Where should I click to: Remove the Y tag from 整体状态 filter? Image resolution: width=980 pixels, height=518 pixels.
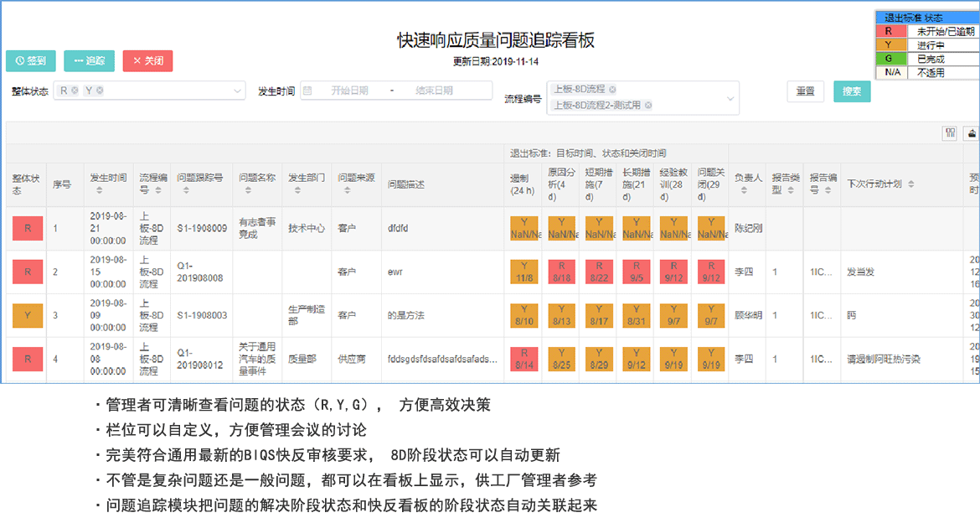pyautogui.click(x=100, y=91)
